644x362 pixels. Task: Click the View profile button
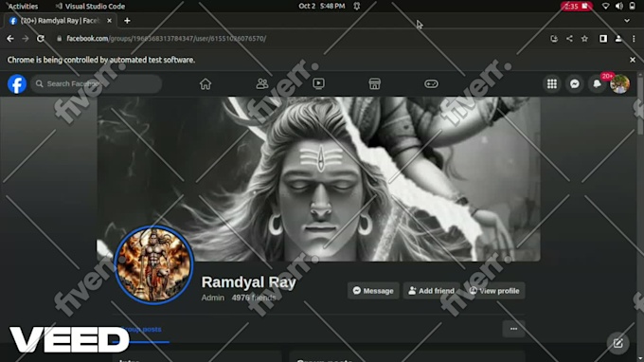[494, 291]
